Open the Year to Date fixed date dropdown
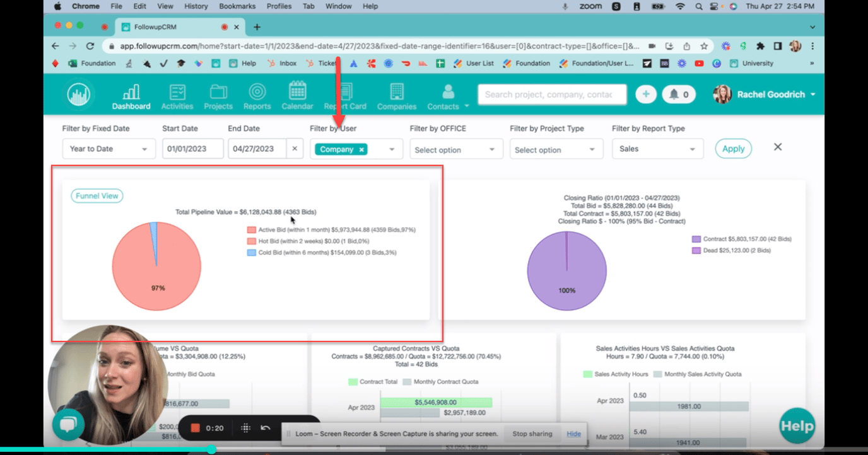Screen dimensions: 868x455 [108, 149]
